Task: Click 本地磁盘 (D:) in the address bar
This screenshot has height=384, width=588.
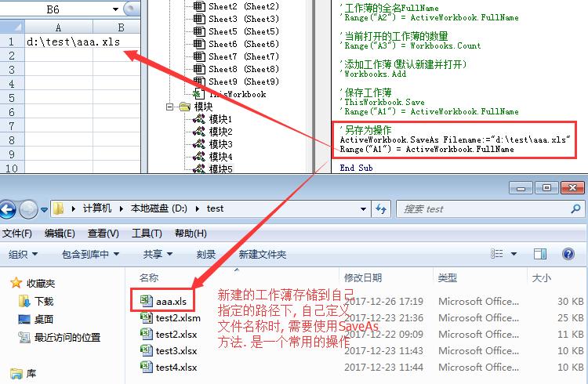Action: point(158,208)
